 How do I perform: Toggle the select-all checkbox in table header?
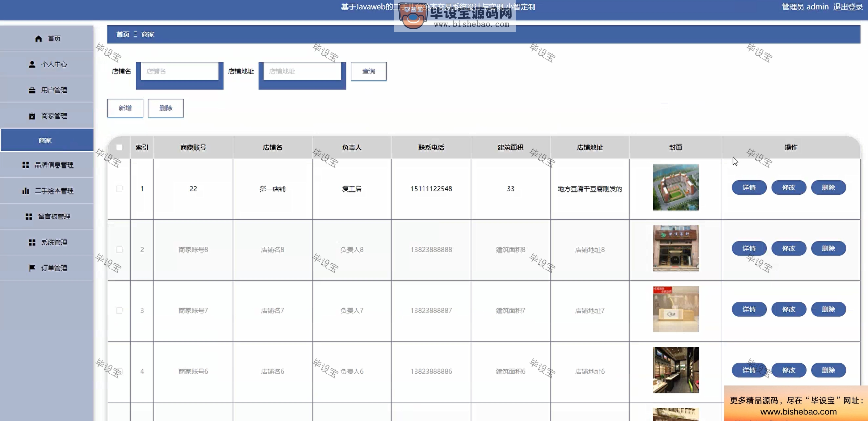[119, 147]
